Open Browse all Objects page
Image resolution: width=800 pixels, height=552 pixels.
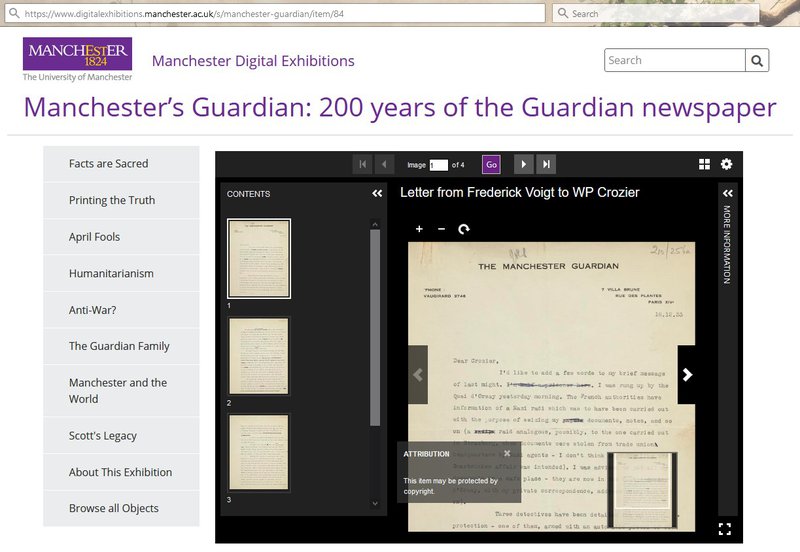121,509
